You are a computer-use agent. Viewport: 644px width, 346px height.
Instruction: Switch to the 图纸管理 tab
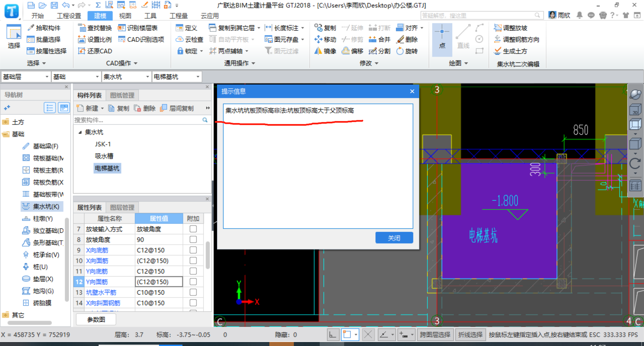click(122, 96)
